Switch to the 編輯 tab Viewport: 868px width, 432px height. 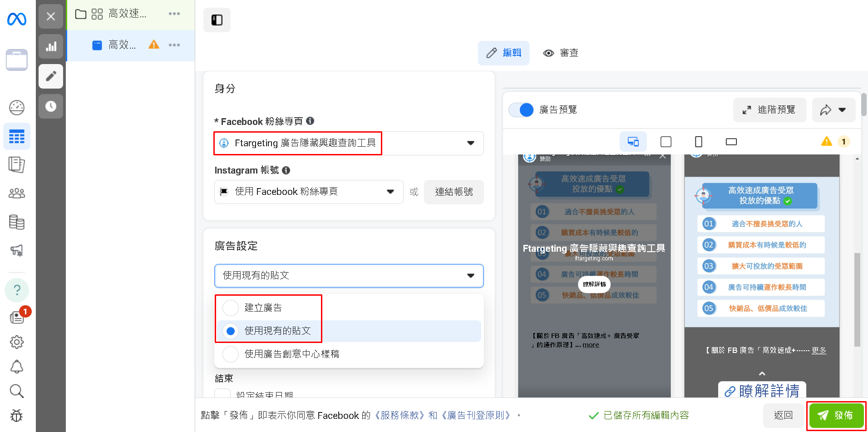(503, 53)
